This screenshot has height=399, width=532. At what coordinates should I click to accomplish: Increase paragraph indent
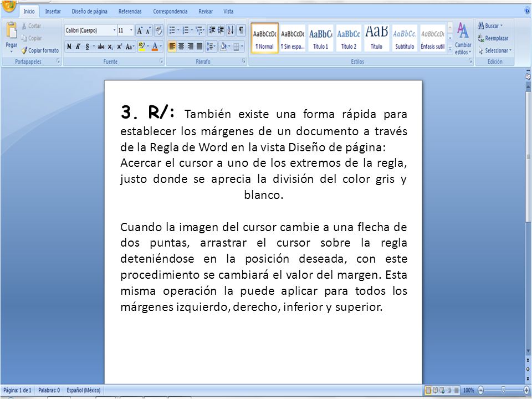tap(221, 30)
